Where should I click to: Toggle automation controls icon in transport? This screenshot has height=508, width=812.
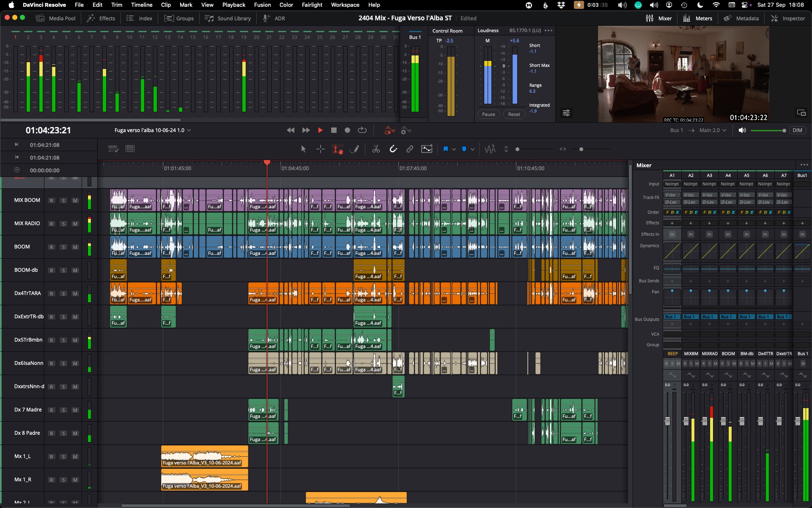pos(390,130)
